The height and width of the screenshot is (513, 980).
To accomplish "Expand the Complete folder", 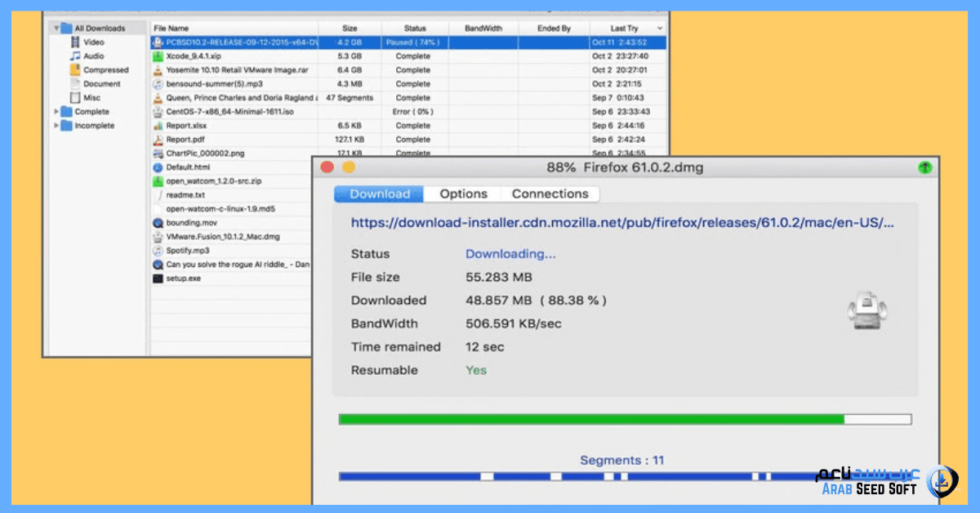I will [x=56, y=112].
